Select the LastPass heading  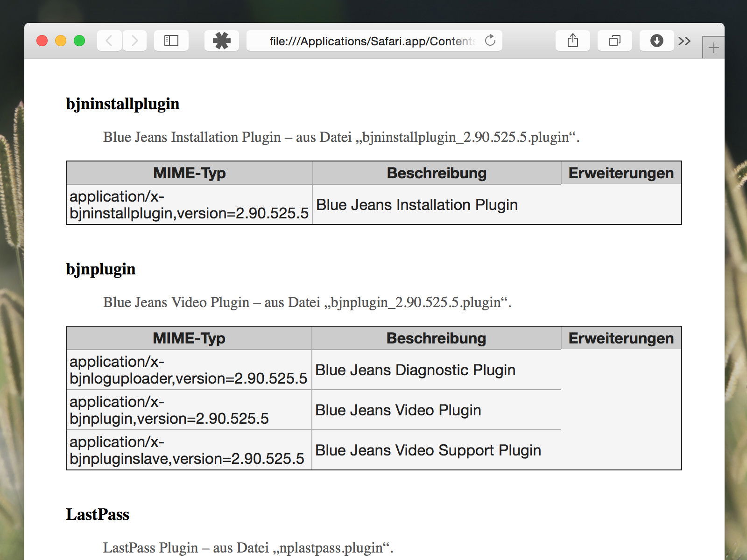tap(98, 514)
